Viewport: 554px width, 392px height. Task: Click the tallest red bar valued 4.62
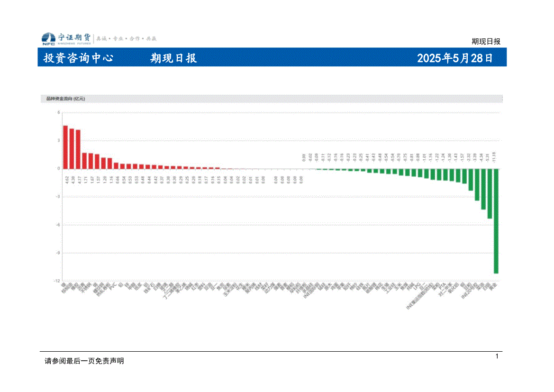[65, 147]
